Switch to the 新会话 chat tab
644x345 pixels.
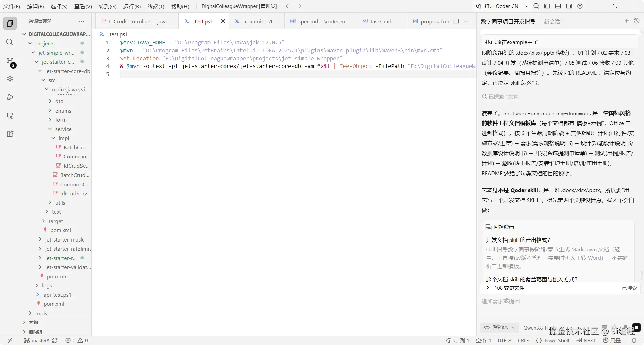(552, 21)
